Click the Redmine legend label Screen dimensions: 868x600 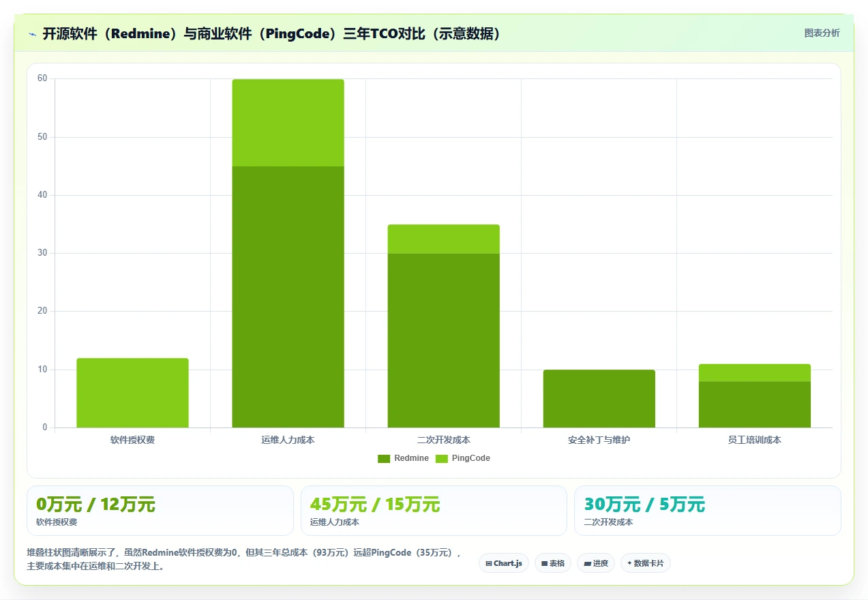coord(411,458)
